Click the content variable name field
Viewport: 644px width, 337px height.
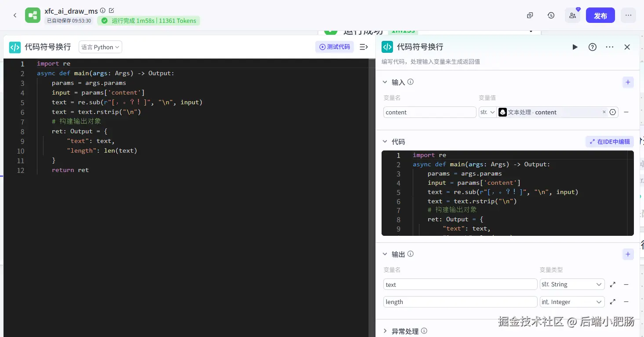[x=429, y=112]
